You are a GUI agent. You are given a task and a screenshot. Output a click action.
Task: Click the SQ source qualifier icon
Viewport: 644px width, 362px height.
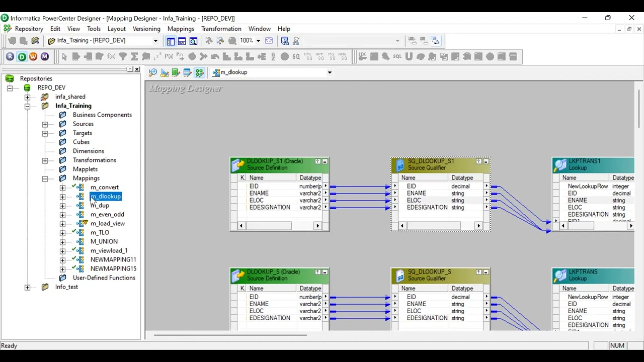(x=296, y=57)
